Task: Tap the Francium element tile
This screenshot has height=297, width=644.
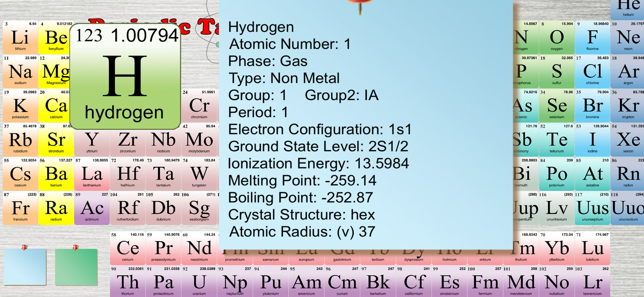Action: coord(20,208)
